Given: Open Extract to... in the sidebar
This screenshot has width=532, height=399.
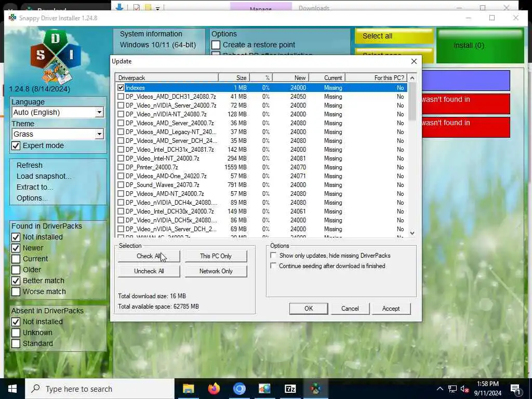Looking at the screenshot, I should point(35,187).
